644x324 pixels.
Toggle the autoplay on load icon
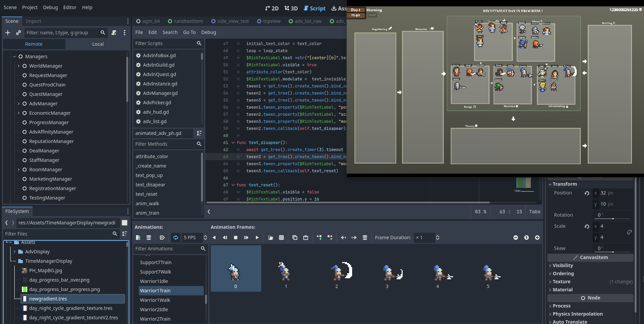click(x=162, y=238)
